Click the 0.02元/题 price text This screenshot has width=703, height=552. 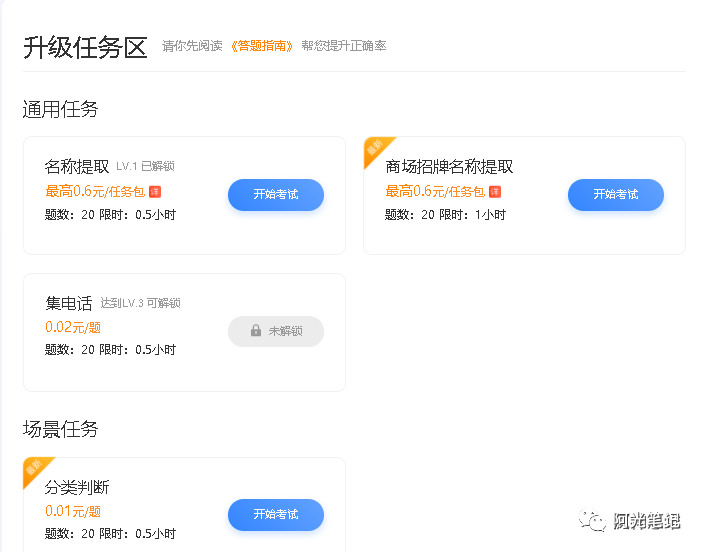click(x=73, y=327)
